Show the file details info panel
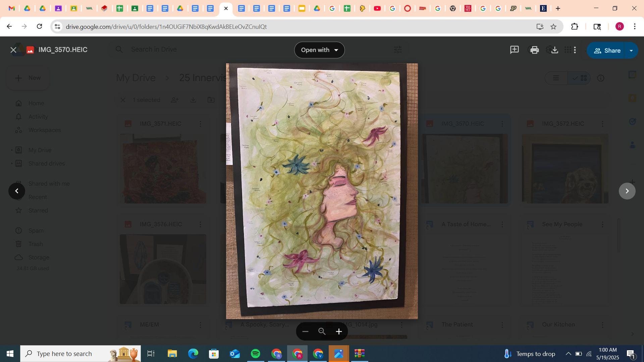Viewport: 644px width, 362px height. pos(601,78)
